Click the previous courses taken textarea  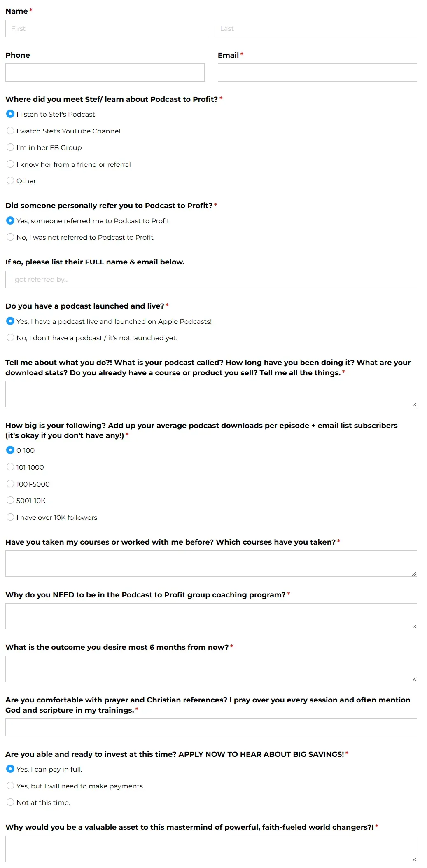pyautogui.click(x=211, y=564)
